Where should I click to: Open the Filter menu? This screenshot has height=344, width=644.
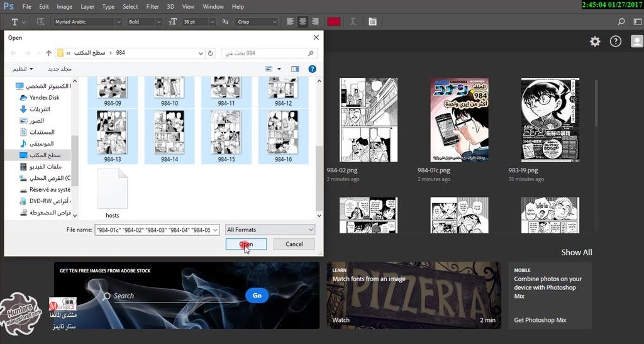[152, 6]
